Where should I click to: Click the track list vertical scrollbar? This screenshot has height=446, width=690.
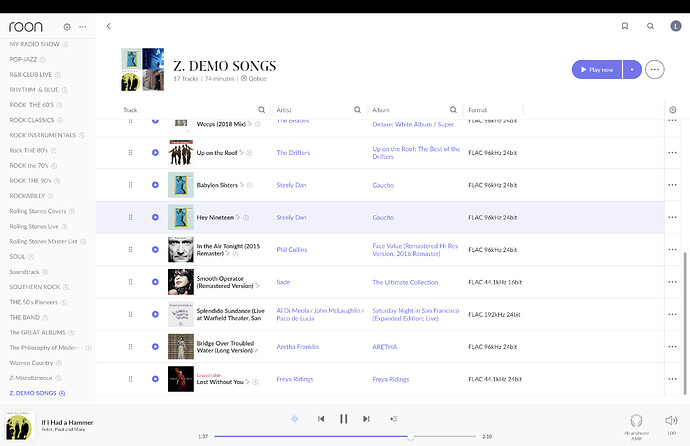pos(684,324)
